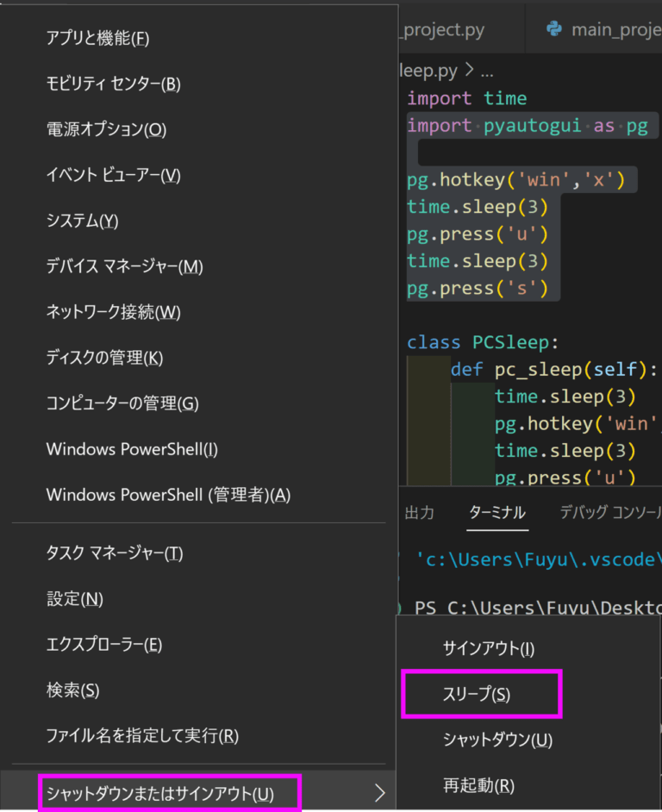Expand the シャットダウンまたはサインアウト submenu

pos(170,792)
